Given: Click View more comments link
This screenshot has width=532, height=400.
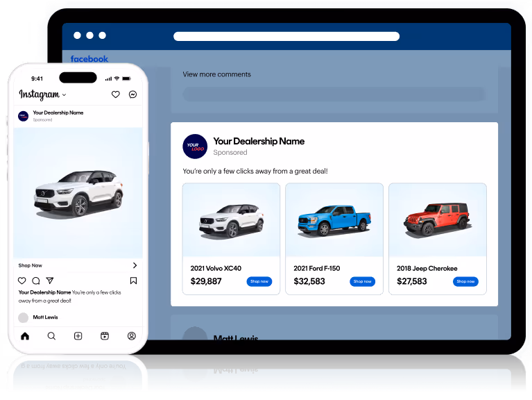Looking at the screenshot, I should pos(217,74).
